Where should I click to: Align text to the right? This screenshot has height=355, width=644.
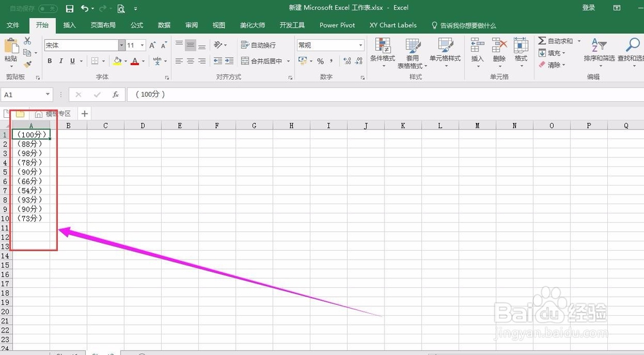point(202,61)
